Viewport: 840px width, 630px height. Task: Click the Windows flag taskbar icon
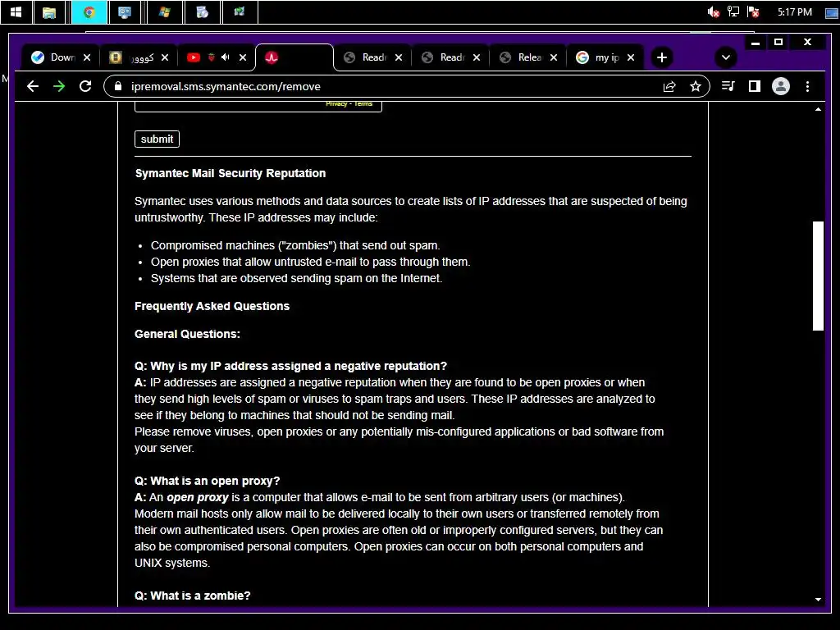(x=164, y=11)
